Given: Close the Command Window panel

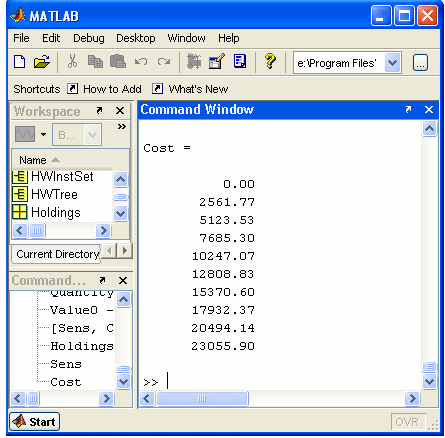Looking at the screenshot, I should pos(429,109).
